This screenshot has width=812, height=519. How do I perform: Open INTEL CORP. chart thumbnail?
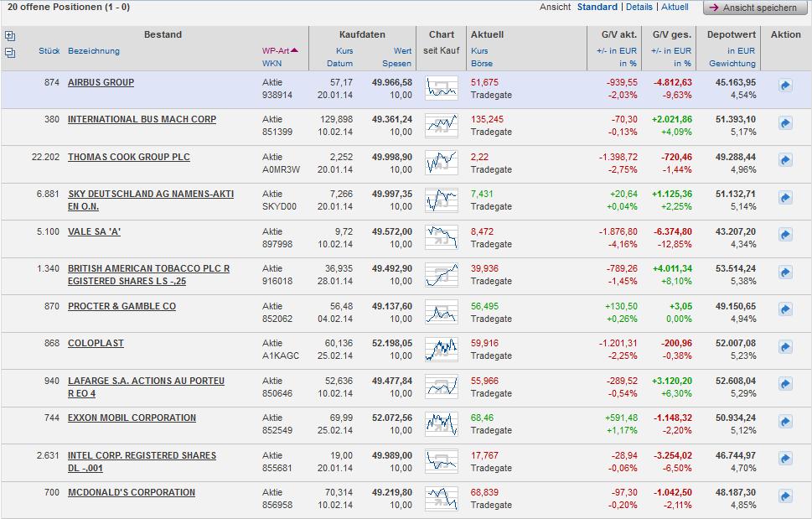tap(442, 461)
